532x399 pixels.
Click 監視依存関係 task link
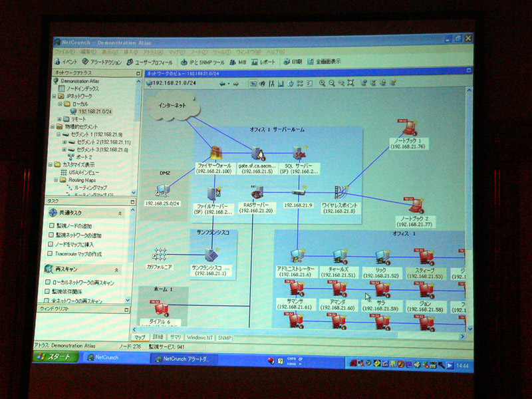[67, 291]
